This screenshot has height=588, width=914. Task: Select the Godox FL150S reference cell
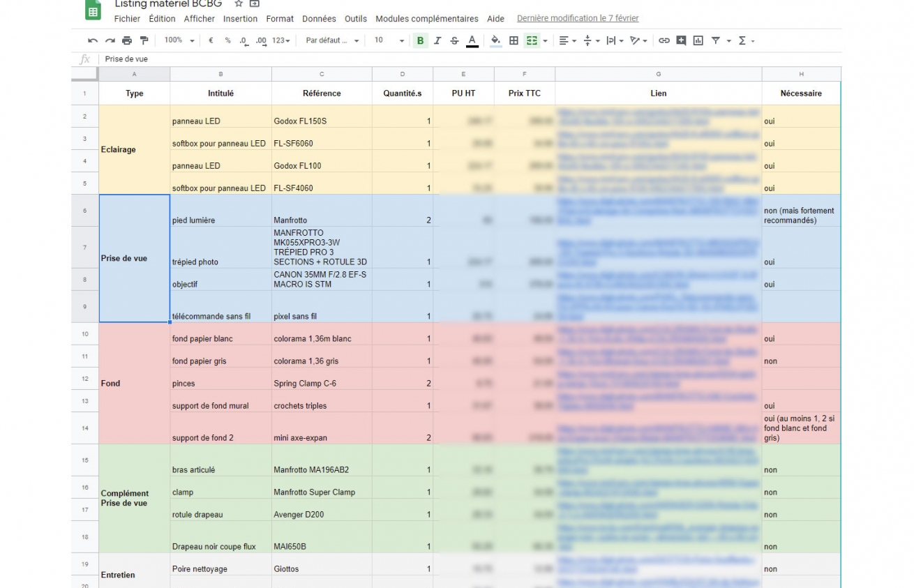(322, 116)
